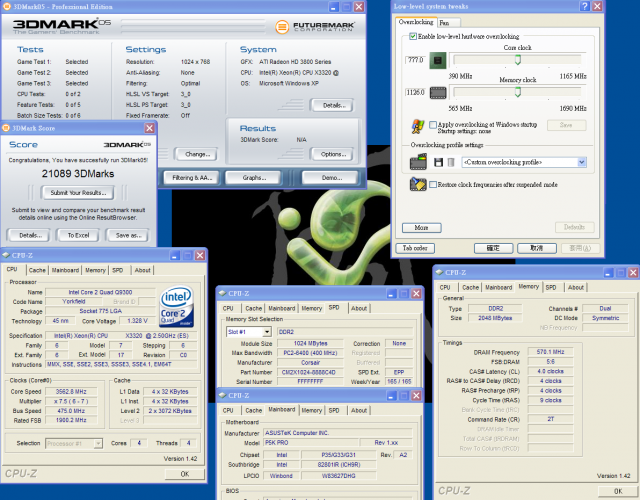The image size is (640, 500).
Task: Click memory clock value field 1126.0
Action: pyautogui.click(x=416, y=92)
